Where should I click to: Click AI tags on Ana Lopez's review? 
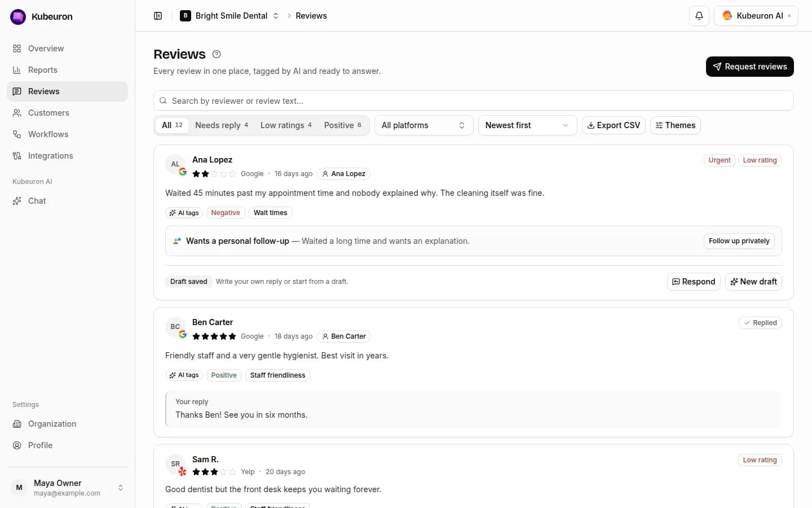(x=184, y=213)
